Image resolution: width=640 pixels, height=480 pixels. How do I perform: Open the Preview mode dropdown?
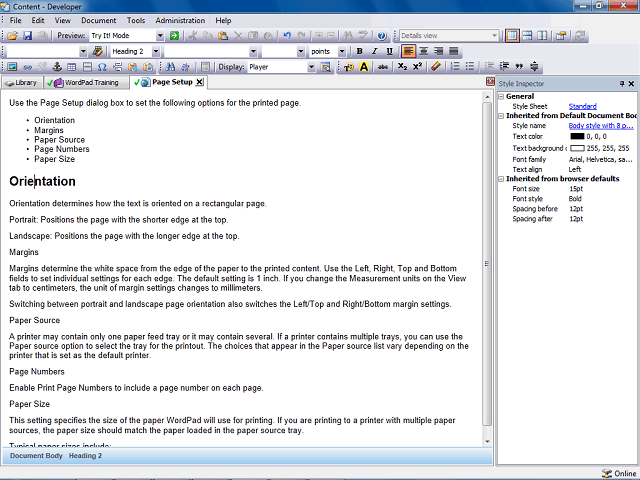point(160,36)
